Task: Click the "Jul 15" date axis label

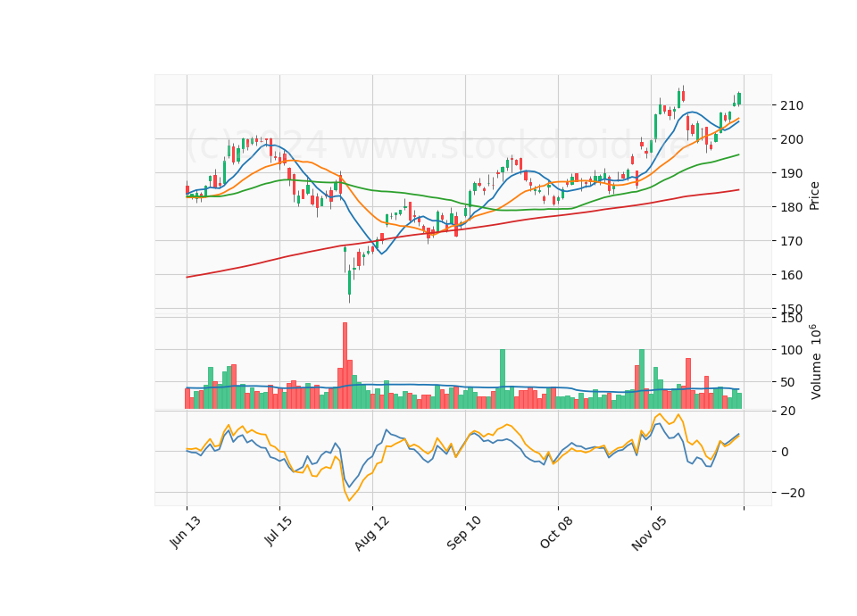Action: coord(279,530)
